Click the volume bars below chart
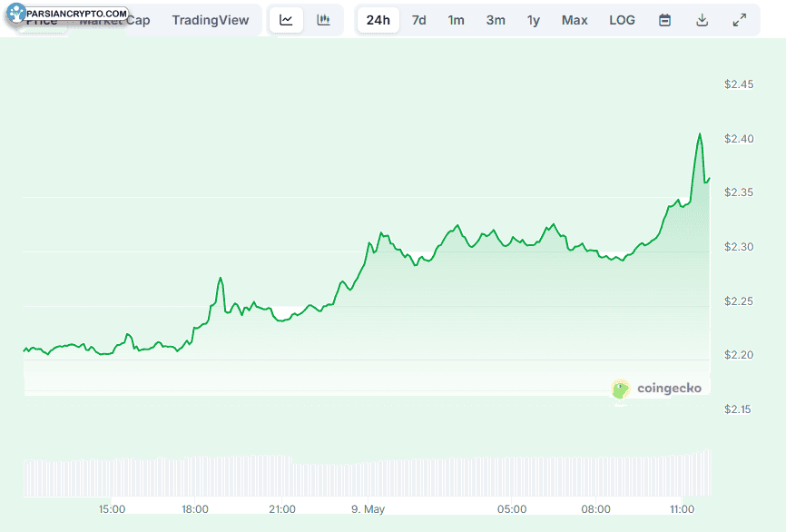This screenshot has height=532, width=786. pyautogui.click(x=368, y=474)
